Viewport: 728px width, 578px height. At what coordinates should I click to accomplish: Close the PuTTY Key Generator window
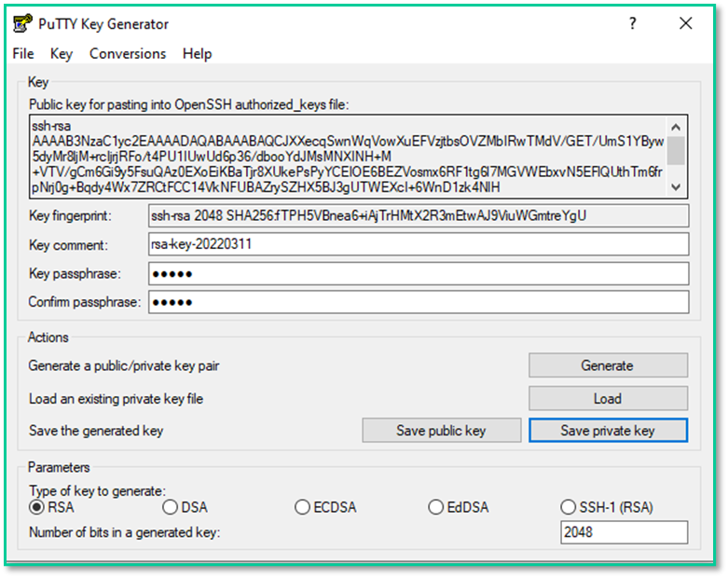pos(687,23)
